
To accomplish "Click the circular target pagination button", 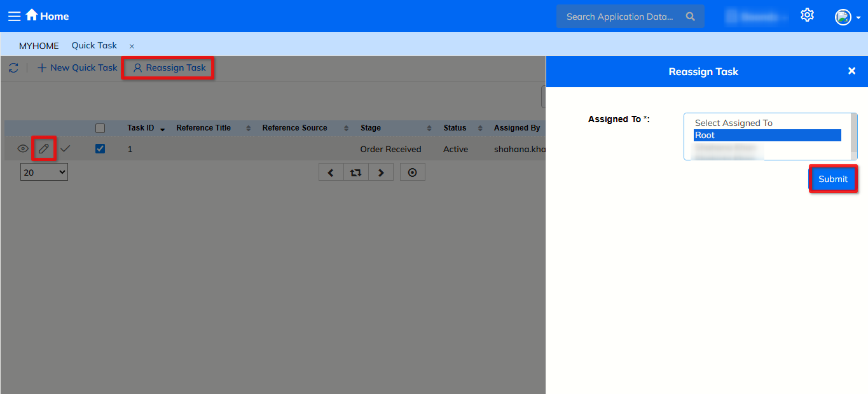I will tap(412, 172).
